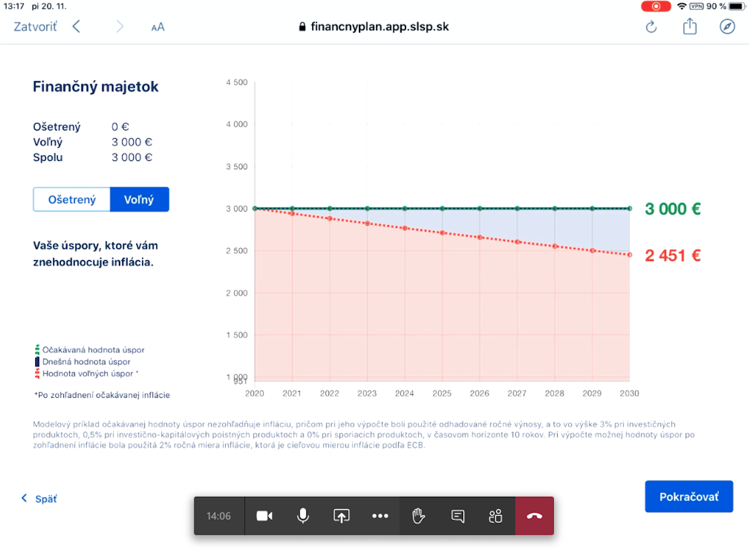Select the Ošetrený toggle option
The image size is (749, 560).
(72, 199)
